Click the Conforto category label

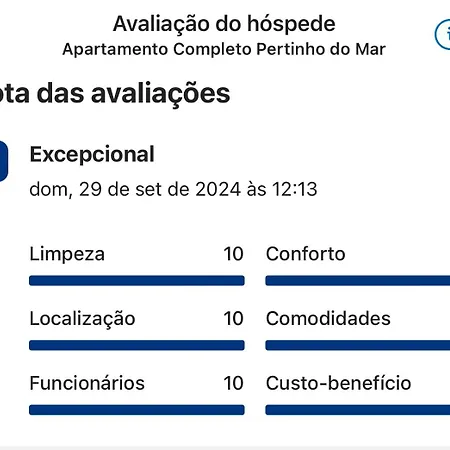[305, 254]
